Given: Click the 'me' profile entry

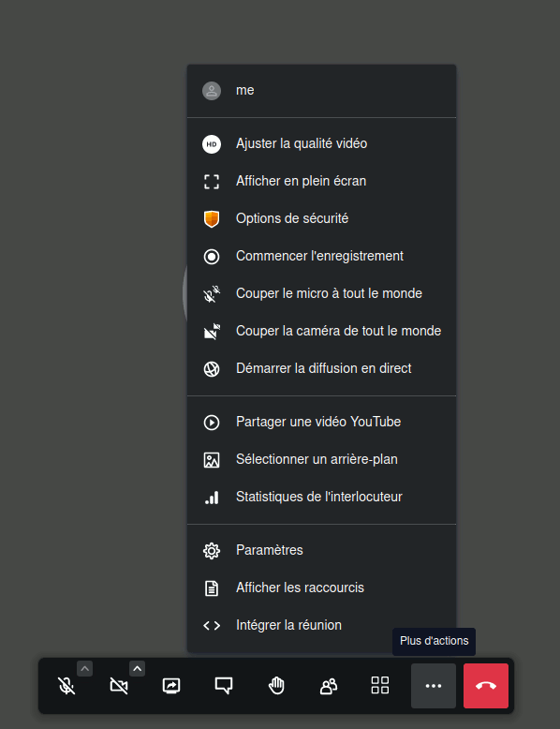Looking at the screenshot, I should coord(321,91).
